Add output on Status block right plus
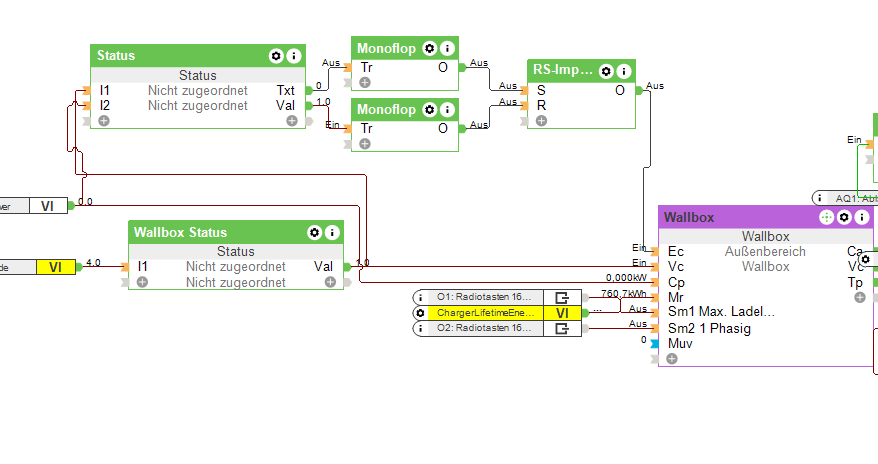 click(x=292, y=121)
